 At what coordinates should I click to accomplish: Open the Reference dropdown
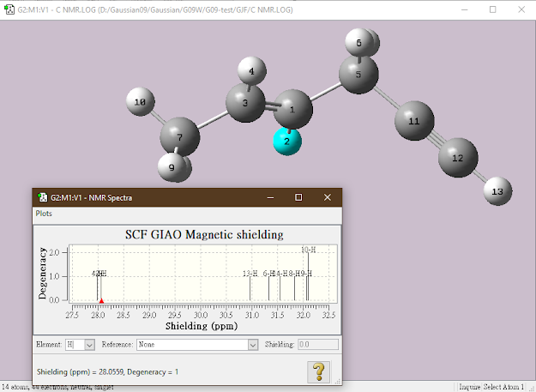tap(253, 345)
